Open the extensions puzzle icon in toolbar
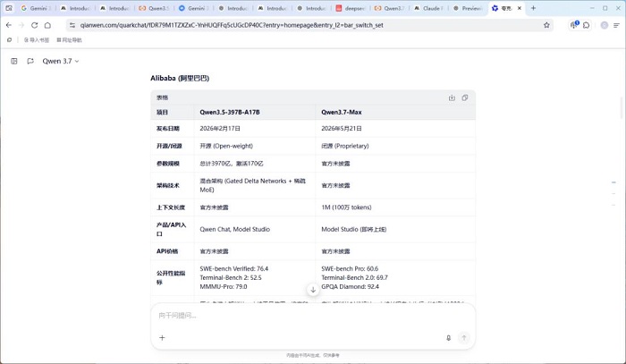Screen dimensions: 626x364 tap(586, 25)
